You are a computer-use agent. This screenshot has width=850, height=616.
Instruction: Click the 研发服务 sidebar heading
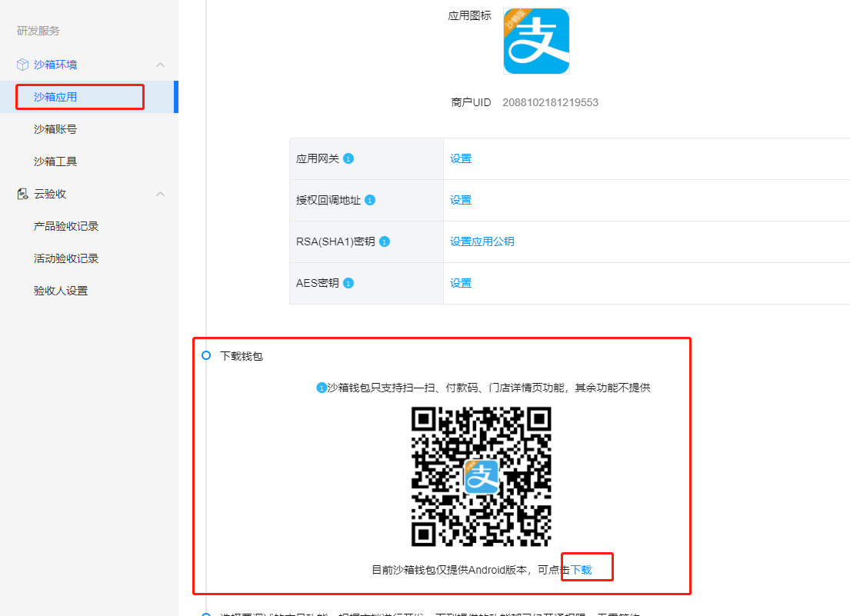click(x=38, y=31)
